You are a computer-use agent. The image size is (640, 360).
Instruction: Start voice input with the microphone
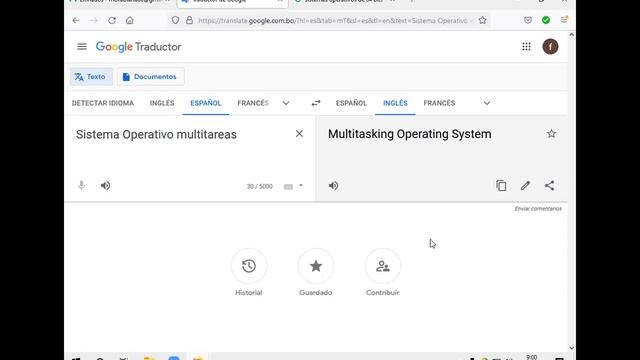coord(82,185)
